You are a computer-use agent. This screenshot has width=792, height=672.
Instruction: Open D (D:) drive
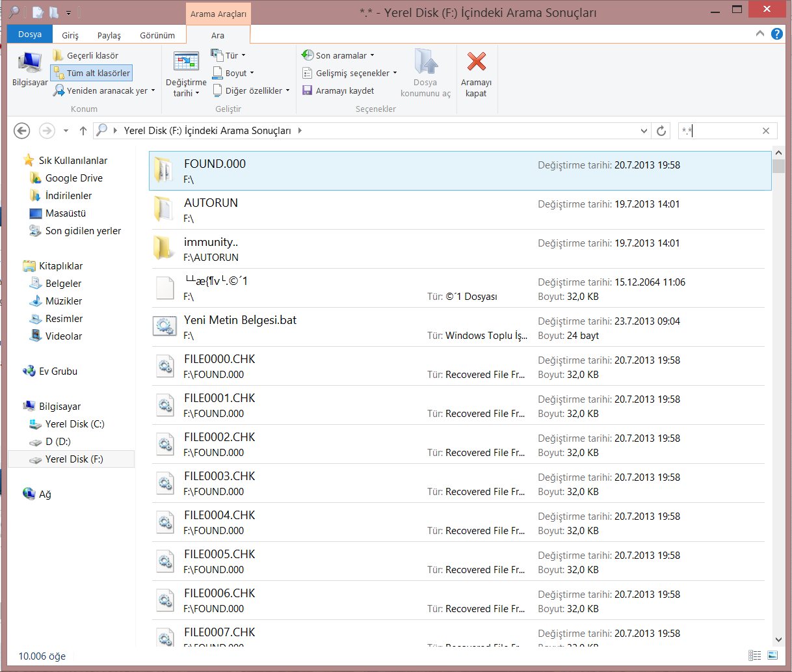[58, 441]
